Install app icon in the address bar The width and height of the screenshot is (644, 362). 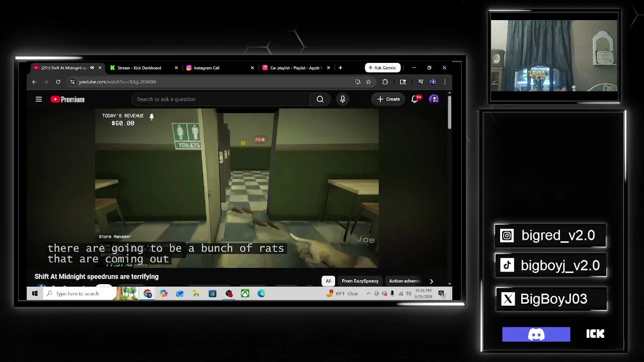358,82
